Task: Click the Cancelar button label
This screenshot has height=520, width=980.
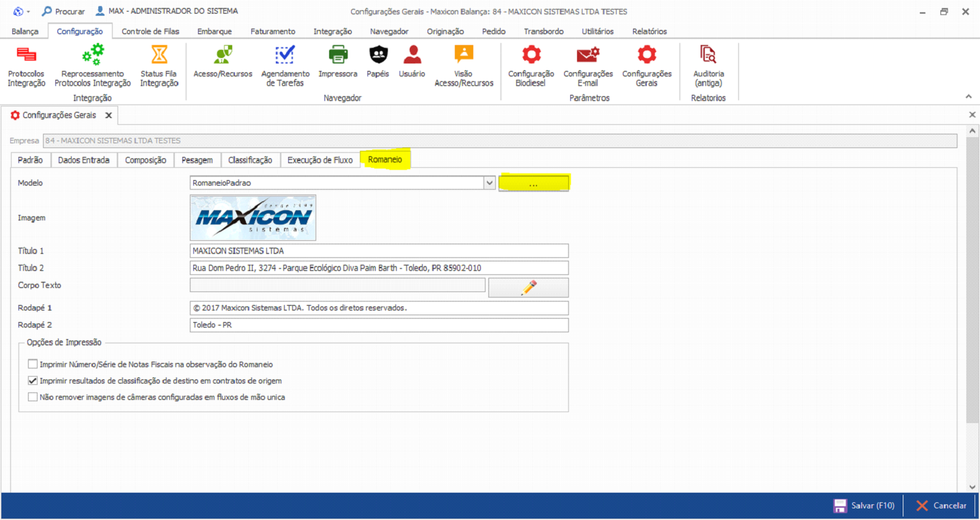Action: [x=950, y=506]
